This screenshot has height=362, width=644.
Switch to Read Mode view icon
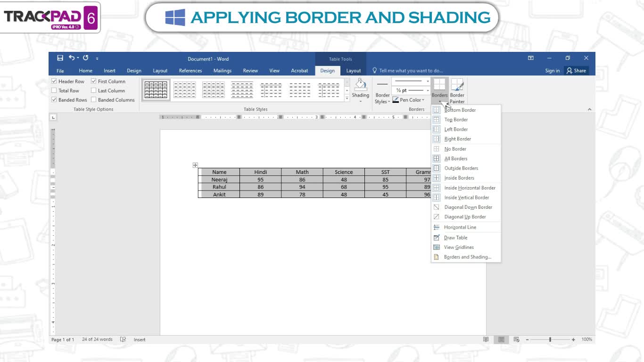click(x=486, y=339)
